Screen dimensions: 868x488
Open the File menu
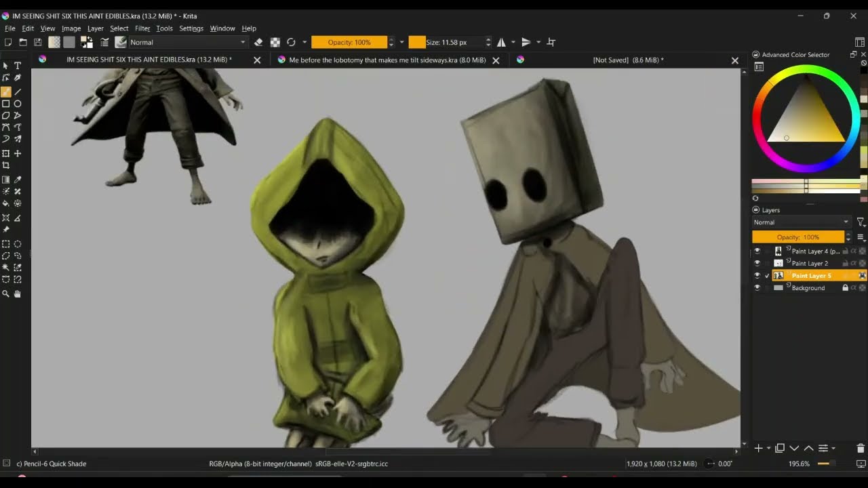pos(10,28)
